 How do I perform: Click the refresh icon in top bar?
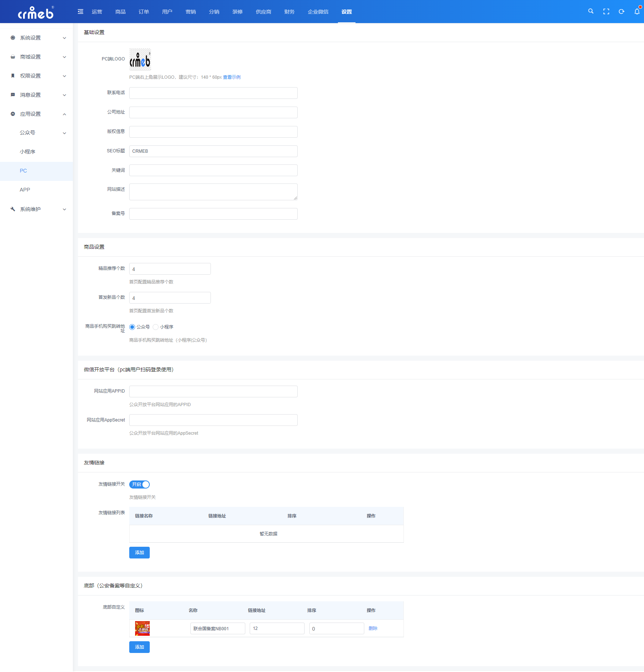tap(621, 11)
